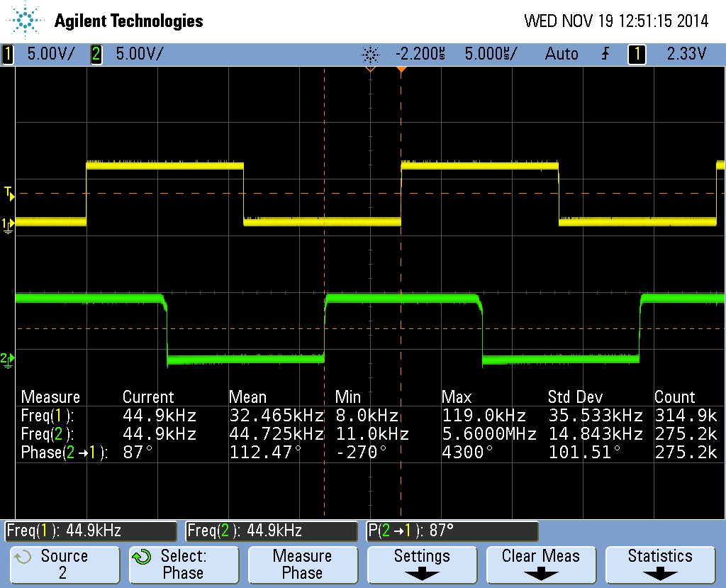726x588 pixels.
Task: Open the Statistics softkey menu
Action: click(x=660, y=565)
